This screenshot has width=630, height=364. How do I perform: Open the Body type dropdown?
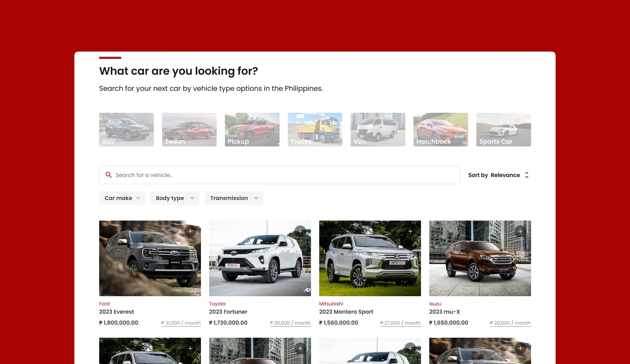(x=175, y=198)
